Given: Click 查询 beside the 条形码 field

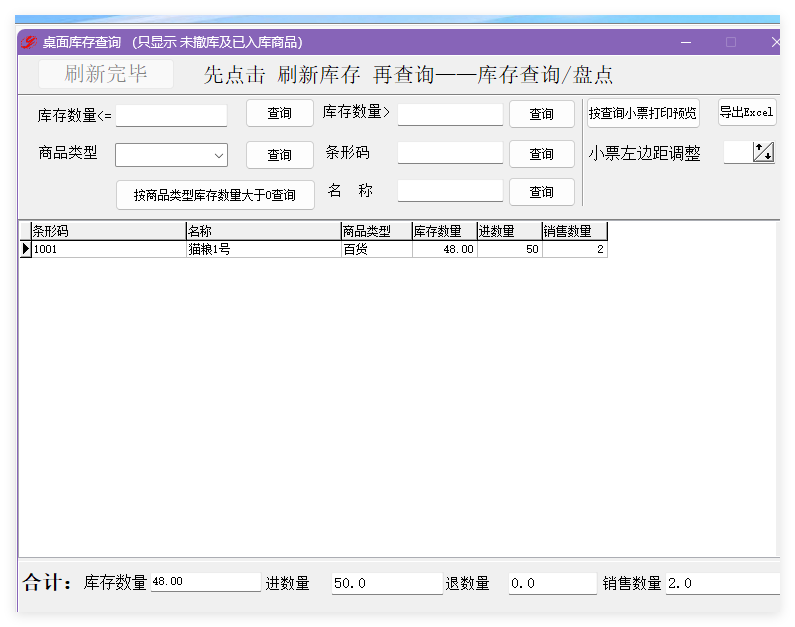Looking at the screenshot, I should click(541, 154).
